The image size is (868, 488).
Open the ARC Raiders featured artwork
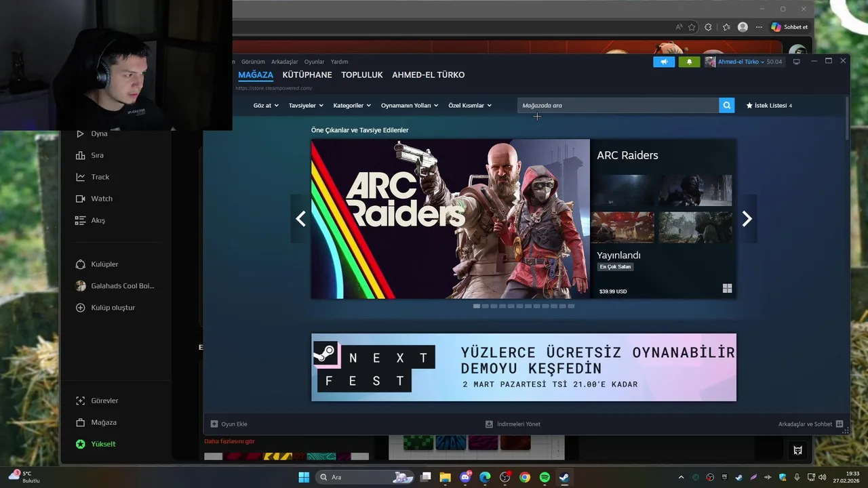pyautogui.click(x=450, y=219)
